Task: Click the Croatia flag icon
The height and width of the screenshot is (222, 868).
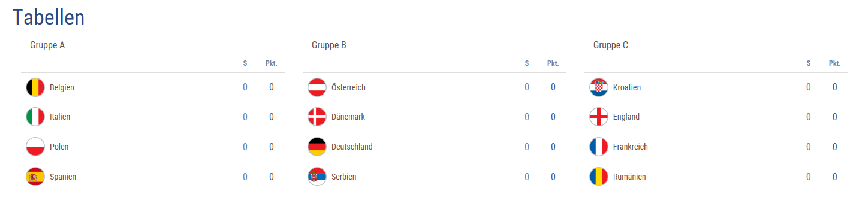Action: tap(599, 87)
